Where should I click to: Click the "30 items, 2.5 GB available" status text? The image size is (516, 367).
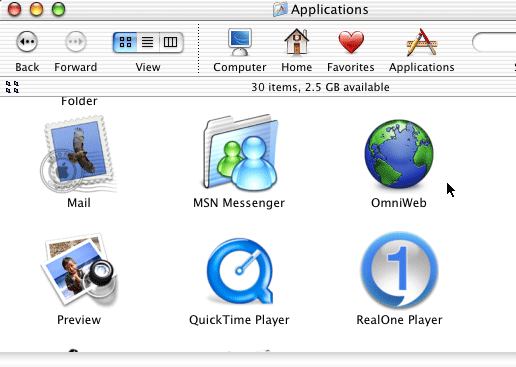[320, 87]
